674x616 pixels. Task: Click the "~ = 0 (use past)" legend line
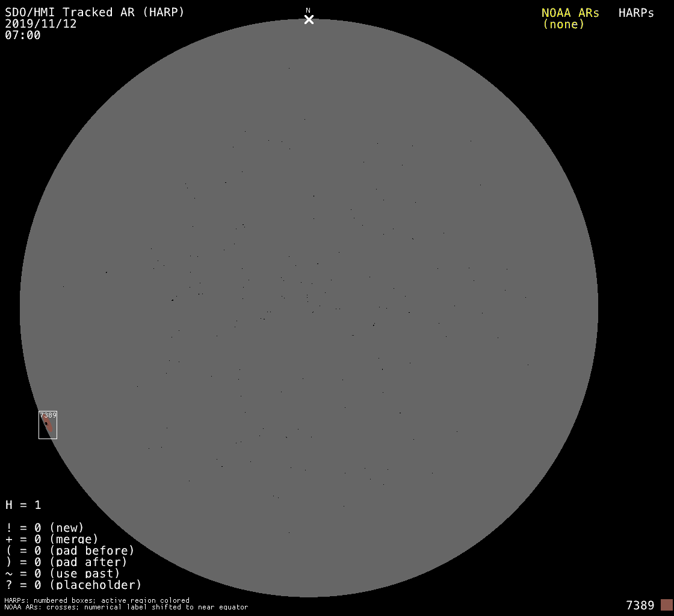coord(63,573)
